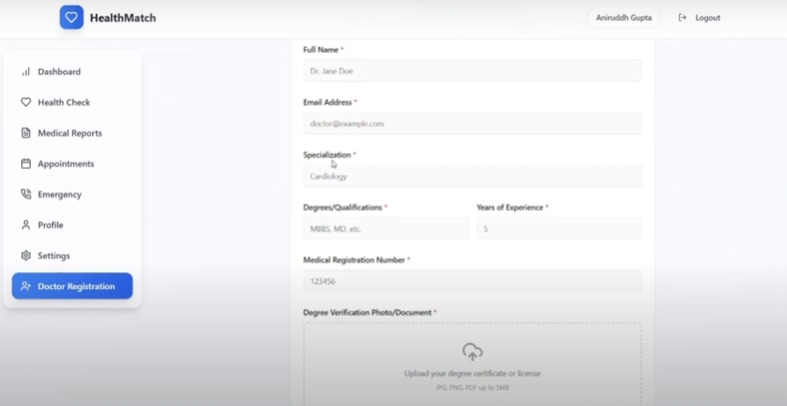The image size is (787, 406).
Task: Click the Full Name label
Action: coord(321,50)
